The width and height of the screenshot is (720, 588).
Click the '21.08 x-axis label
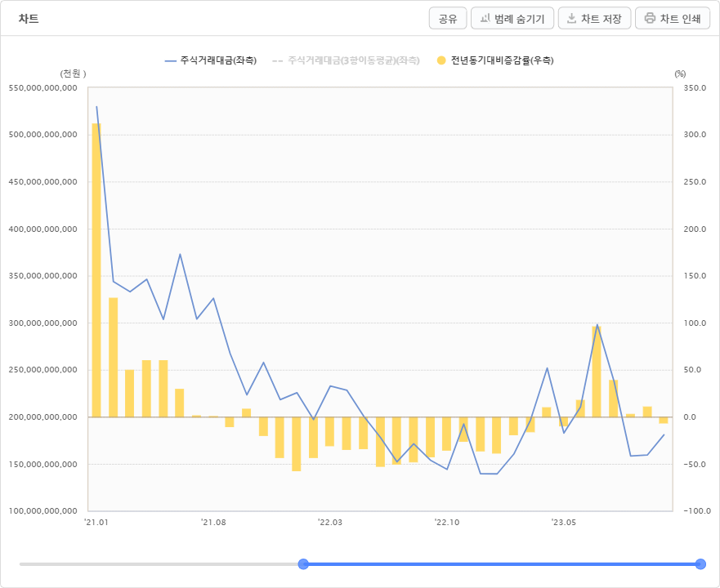pos(213,523)
